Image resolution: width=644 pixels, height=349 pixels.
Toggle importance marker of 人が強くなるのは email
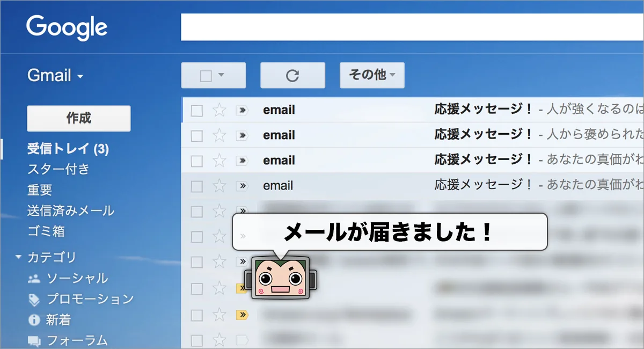tap(242, 111)
